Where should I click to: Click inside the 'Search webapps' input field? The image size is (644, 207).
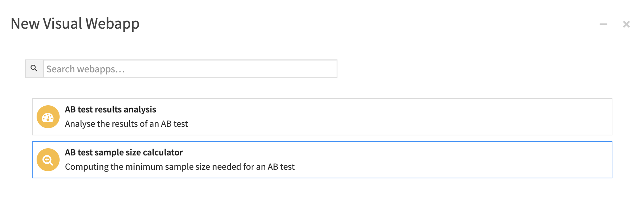pos(190,68)
